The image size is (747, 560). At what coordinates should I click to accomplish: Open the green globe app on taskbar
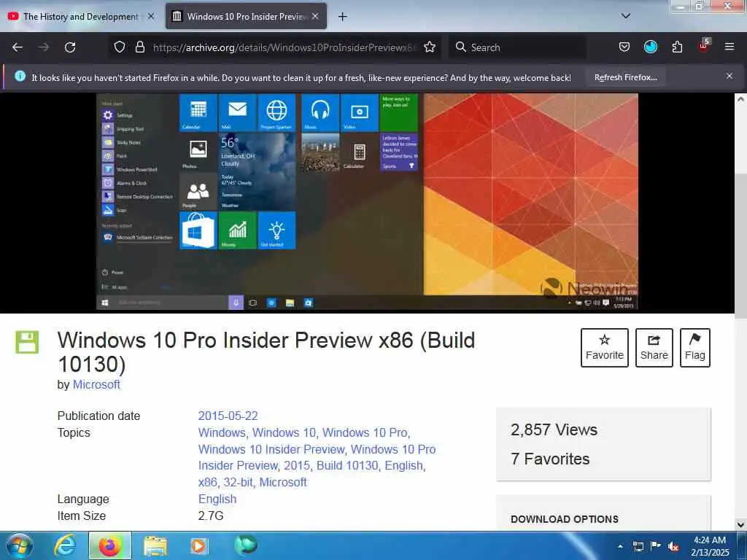point(245,545)
